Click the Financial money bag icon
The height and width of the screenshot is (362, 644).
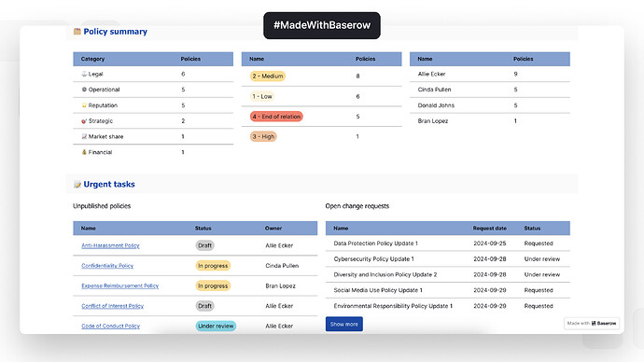84,152
